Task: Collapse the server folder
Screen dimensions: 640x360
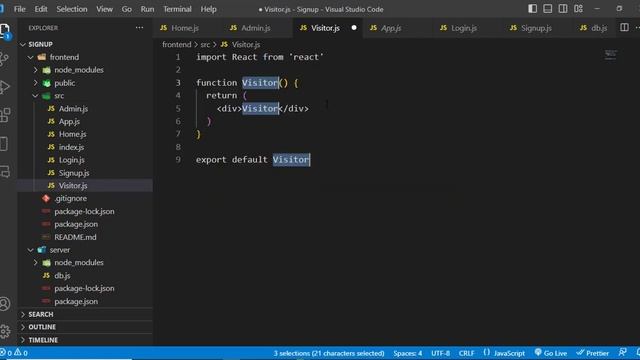Action: (86, 250)
